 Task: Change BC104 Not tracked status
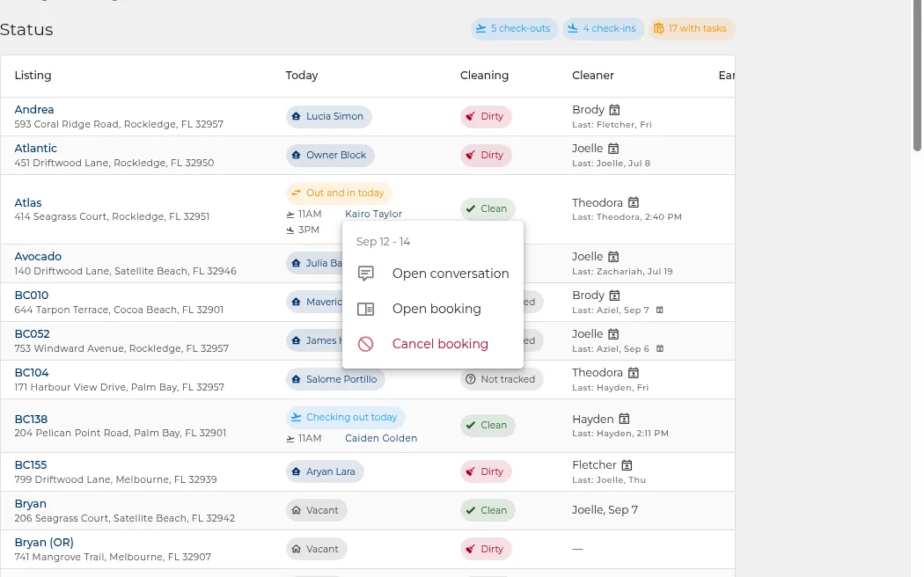point(502,379)
